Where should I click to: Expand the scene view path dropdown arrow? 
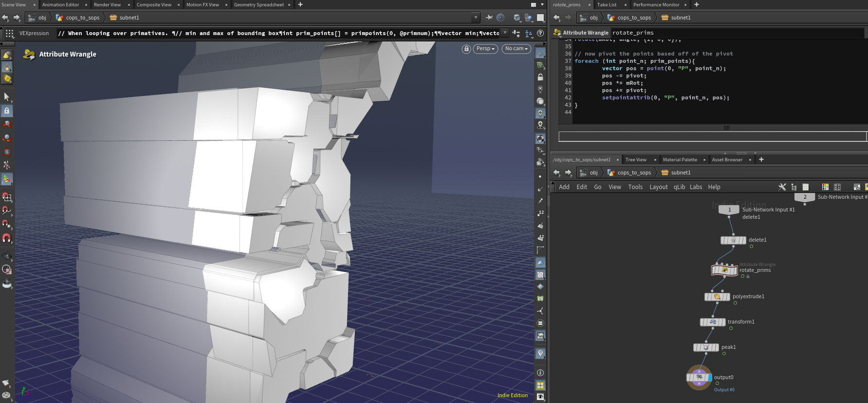pyautogui.click(x=476, y=18)
